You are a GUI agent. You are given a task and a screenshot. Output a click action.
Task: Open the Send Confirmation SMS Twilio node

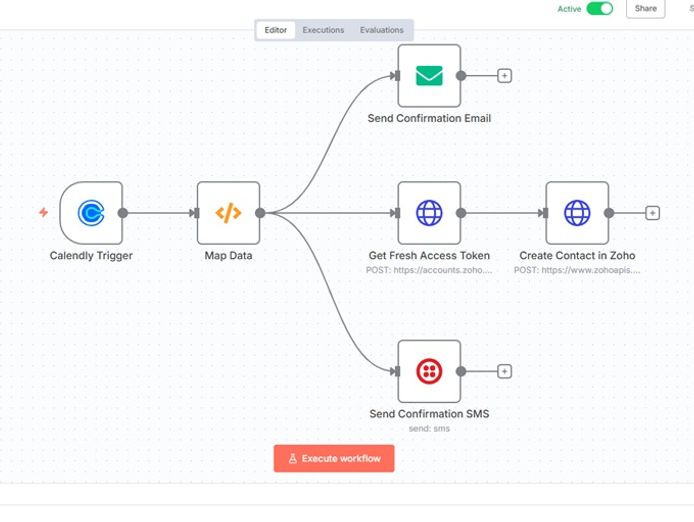pyautogui.click(x=429, y=371)
